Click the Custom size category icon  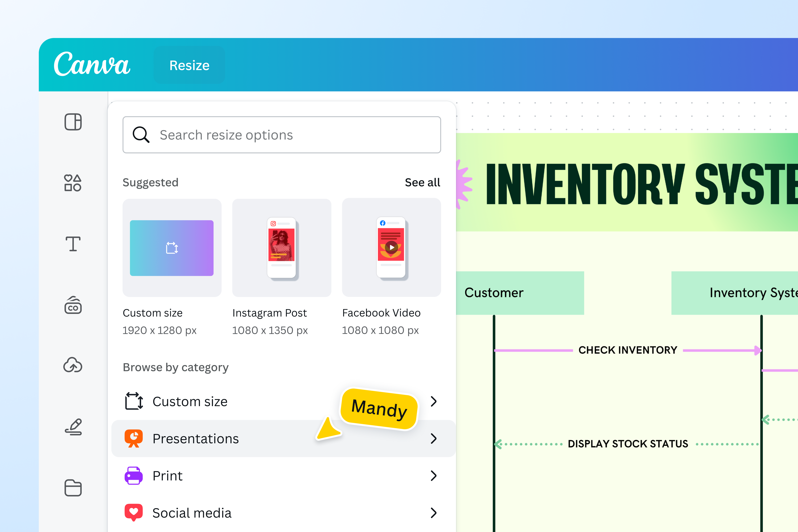[x=134, y=401]
